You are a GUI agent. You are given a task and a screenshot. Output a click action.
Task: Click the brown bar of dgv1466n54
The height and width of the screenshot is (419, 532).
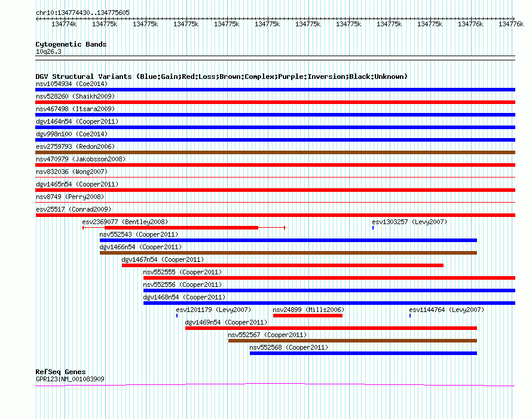pos(288,253)
